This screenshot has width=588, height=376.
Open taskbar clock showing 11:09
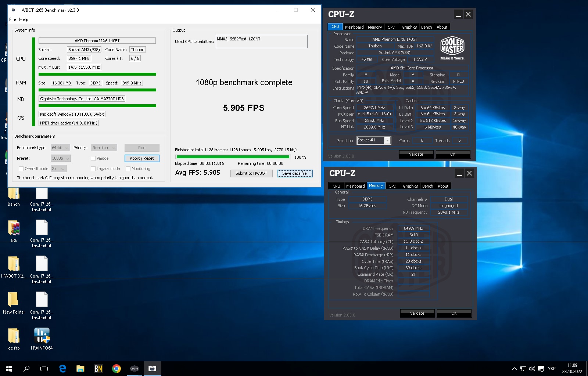point(572,369)
